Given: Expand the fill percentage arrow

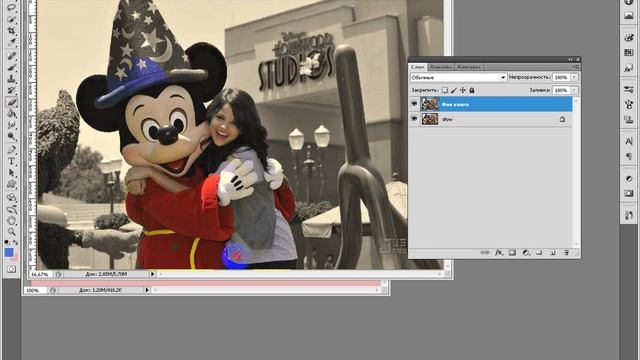Looking at the screenshot, I should coord(574,90).
